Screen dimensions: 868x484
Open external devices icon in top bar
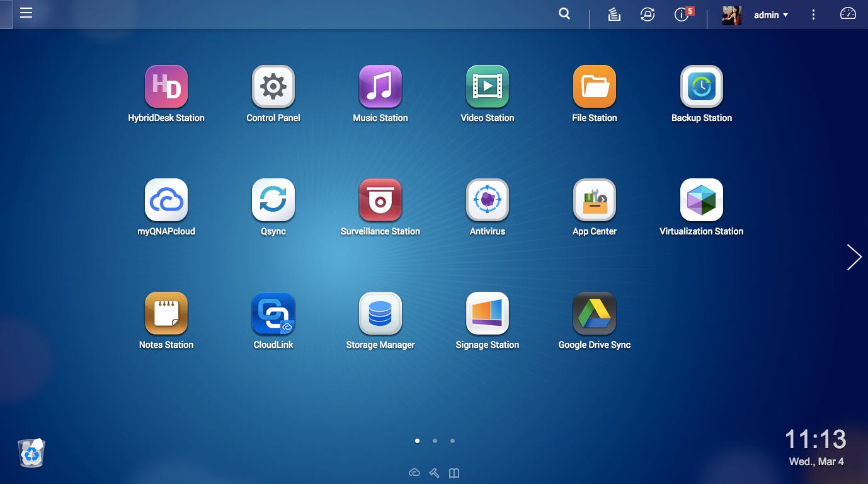tap(648, 14)
